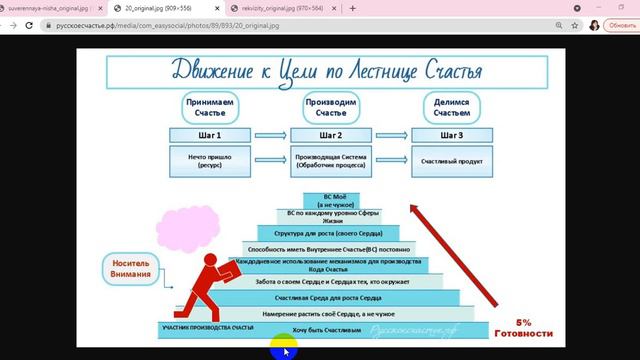Reload the current page
Image resolution: width=640 pixels, height=360 pixels.
point(29,25)
